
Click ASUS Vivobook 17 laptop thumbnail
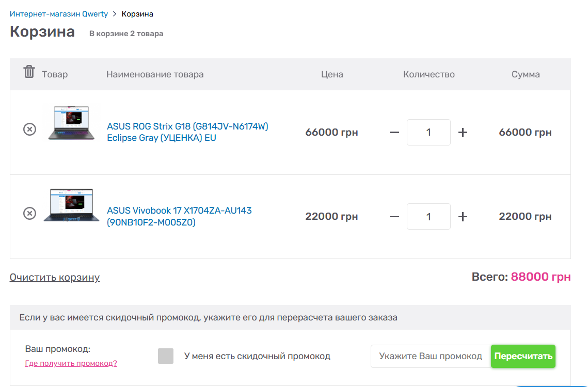(x=72, y=205)
